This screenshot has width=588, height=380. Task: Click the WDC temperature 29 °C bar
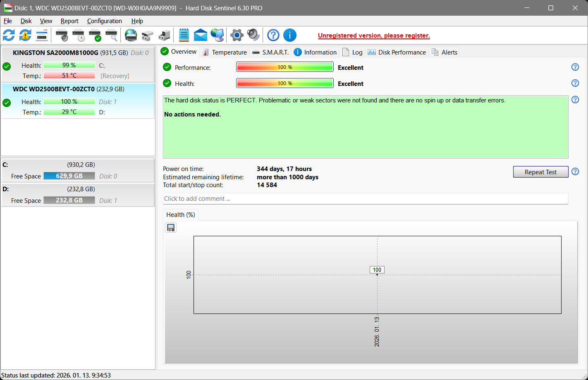(x=69, y=112)
